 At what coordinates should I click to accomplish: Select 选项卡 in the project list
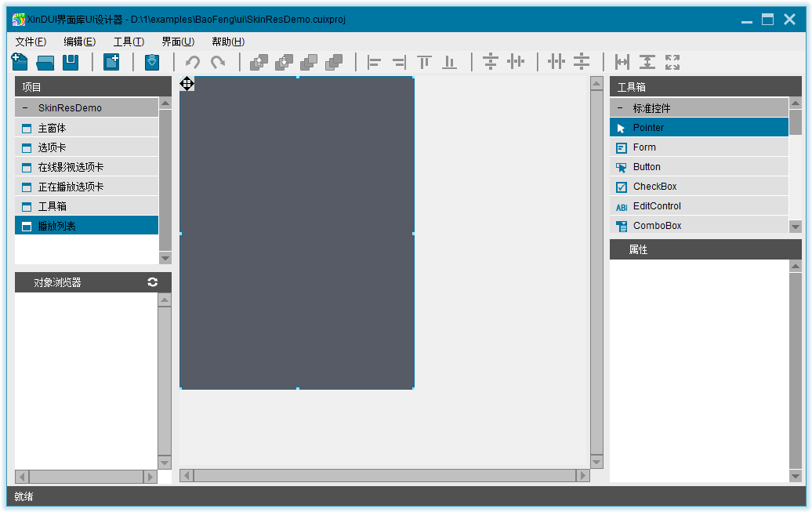(86, 147)
